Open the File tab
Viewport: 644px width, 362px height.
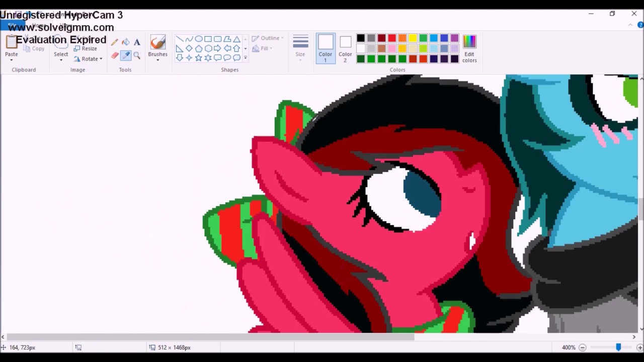click(12, 25)
